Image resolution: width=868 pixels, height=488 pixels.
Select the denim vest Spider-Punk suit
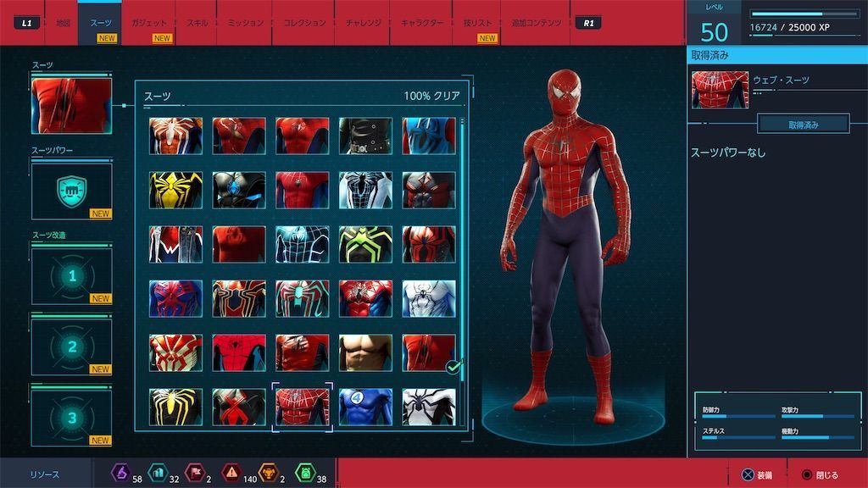point(175,244)
